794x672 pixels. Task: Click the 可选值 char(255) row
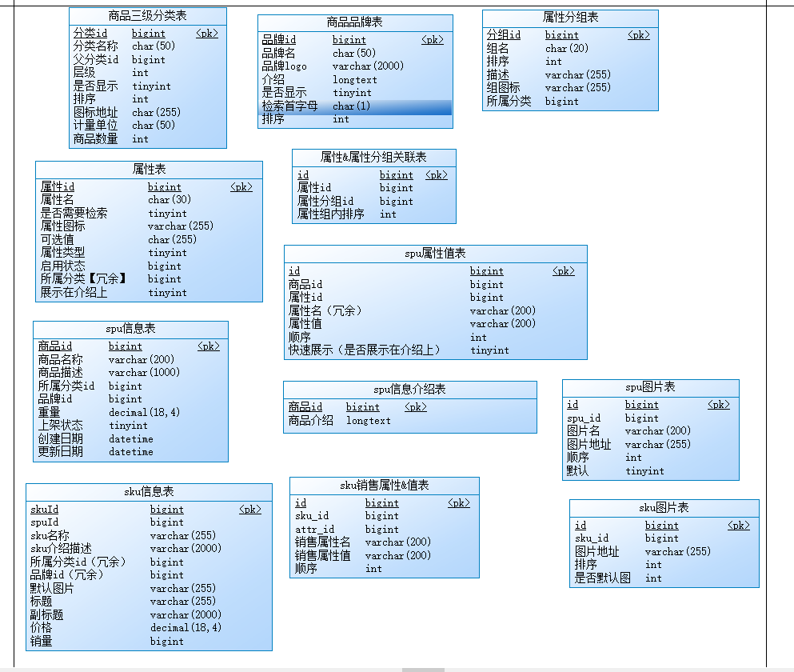click(x=149, y=240)
